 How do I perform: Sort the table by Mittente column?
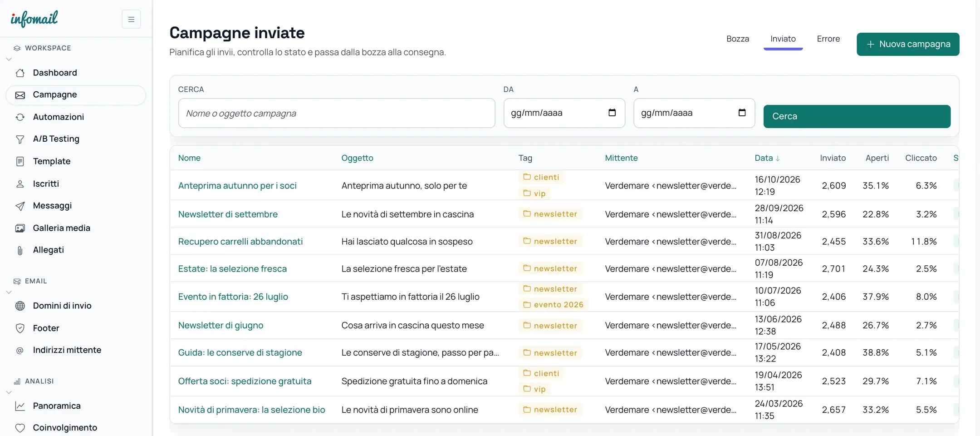tap(621, 158)
